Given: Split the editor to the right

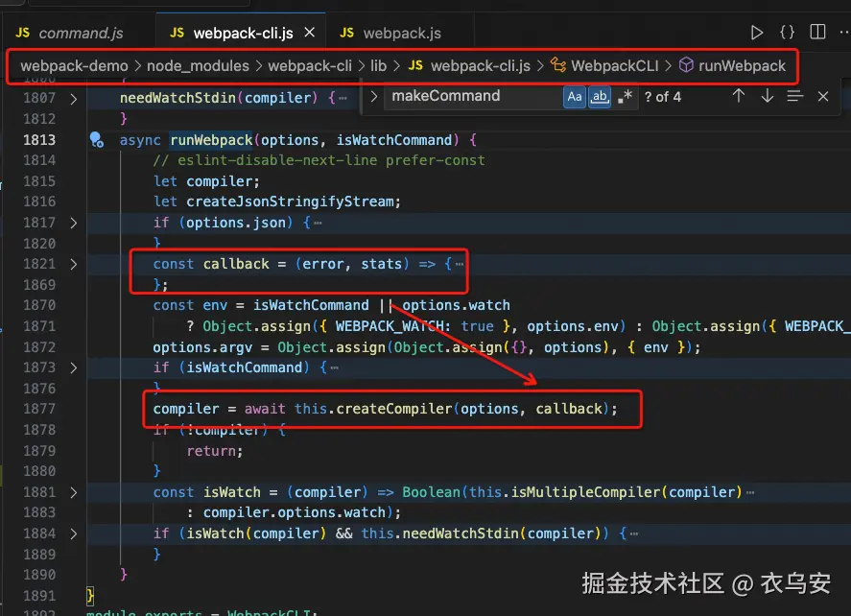Looking at the screenshot, I should click(x=817, y=32).
